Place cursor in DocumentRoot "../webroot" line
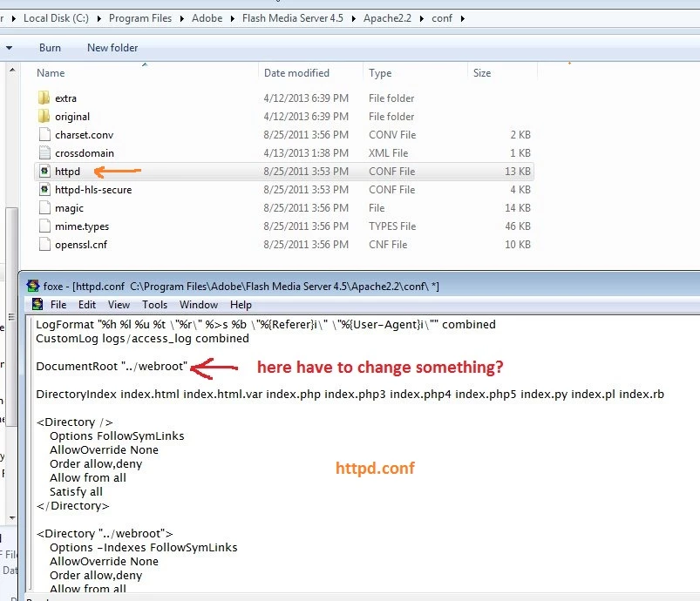This screenshot has width=700, height=601. pos(112,367)
